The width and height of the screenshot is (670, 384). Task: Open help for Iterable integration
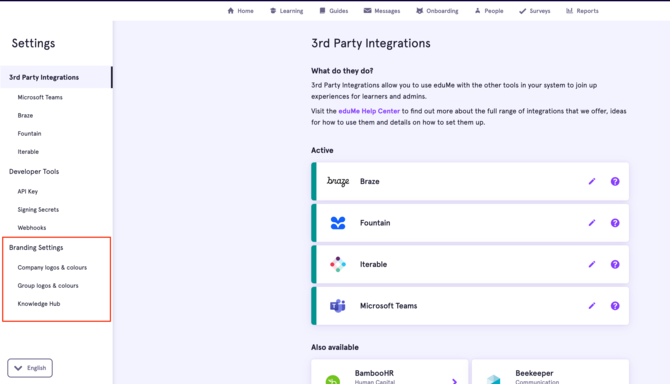point(615,264)
